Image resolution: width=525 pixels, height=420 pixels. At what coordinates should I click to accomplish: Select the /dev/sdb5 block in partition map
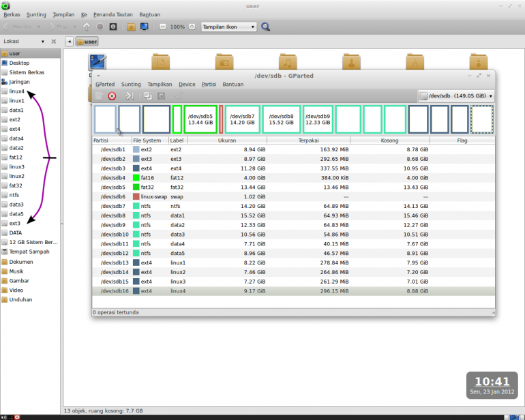(x=200, y=119)
